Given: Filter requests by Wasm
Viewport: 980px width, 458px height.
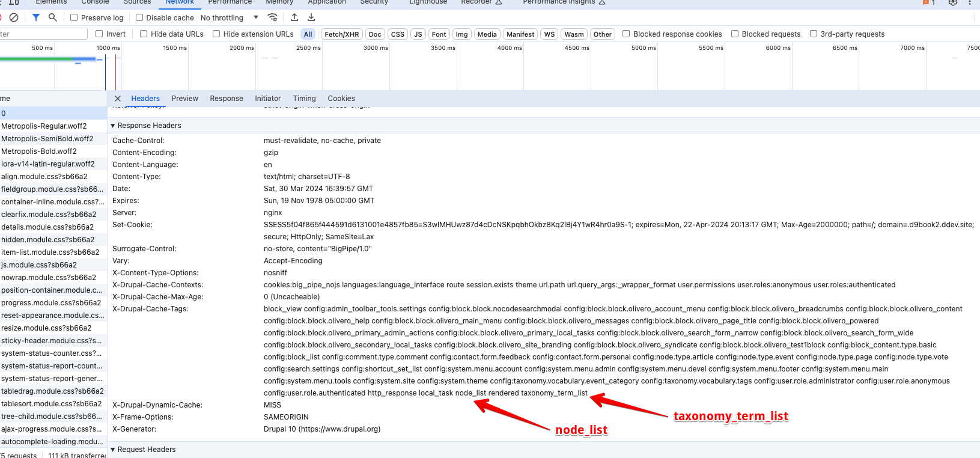Looking at the screenshot, I should tap(574, 34).
